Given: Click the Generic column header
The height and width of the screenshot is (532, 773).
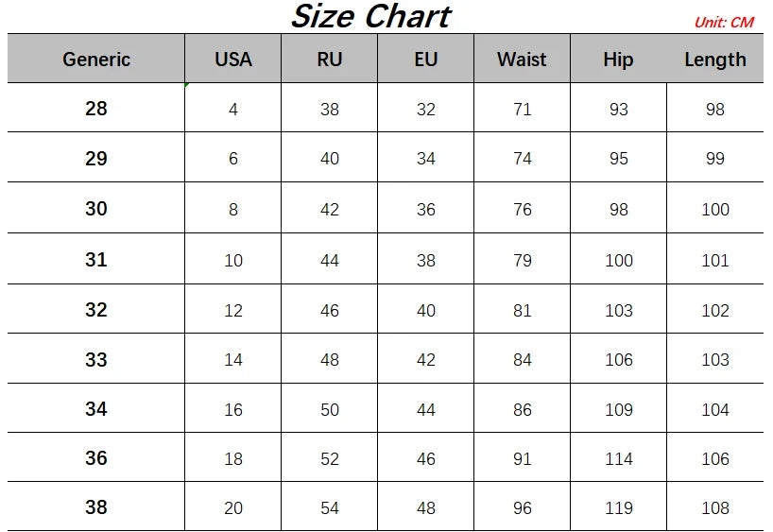Looking at the screenshot, I should point(96,60).
